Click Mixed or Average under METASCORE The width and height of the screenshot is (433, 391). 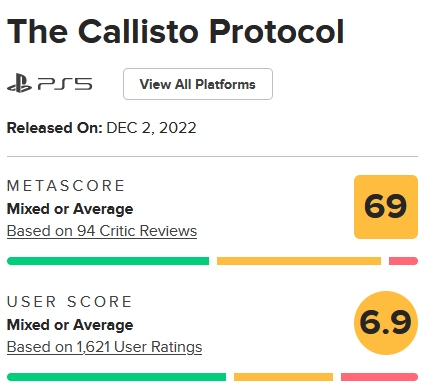[x=70, y=209]
